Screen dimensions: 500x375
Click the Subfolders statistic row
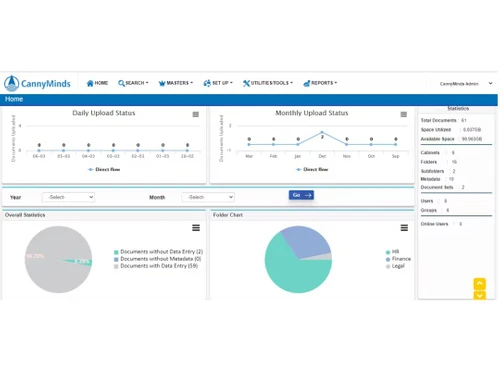click(x=438, y=171)
